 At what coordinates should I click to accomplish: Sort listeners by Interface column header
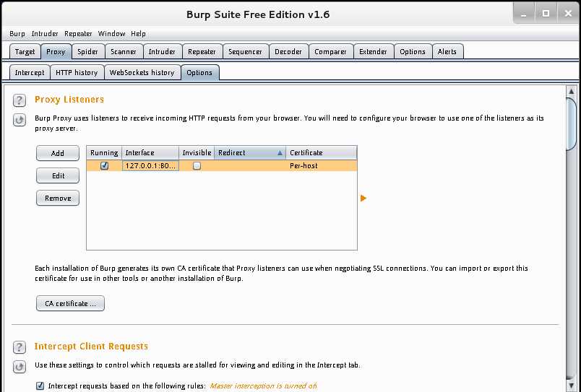click(150, 153)
